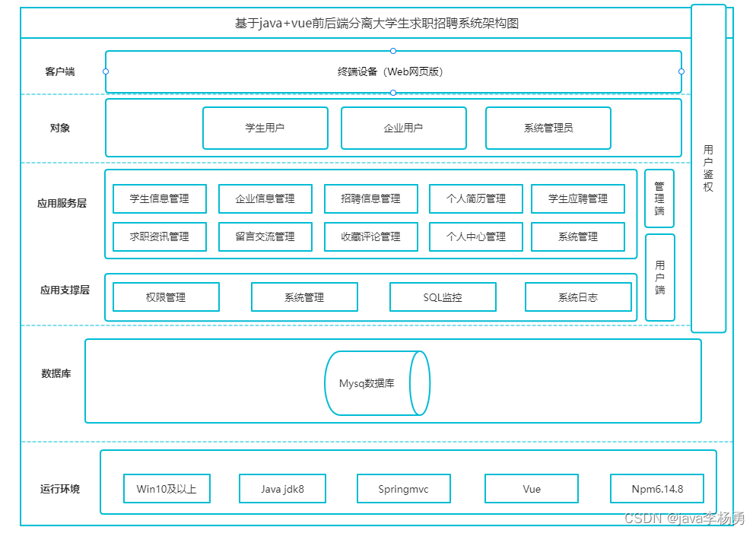The height and width of the screenshot is (533, 756).
Task: Click the 学生信息管理 module
Action: [160, 198]
